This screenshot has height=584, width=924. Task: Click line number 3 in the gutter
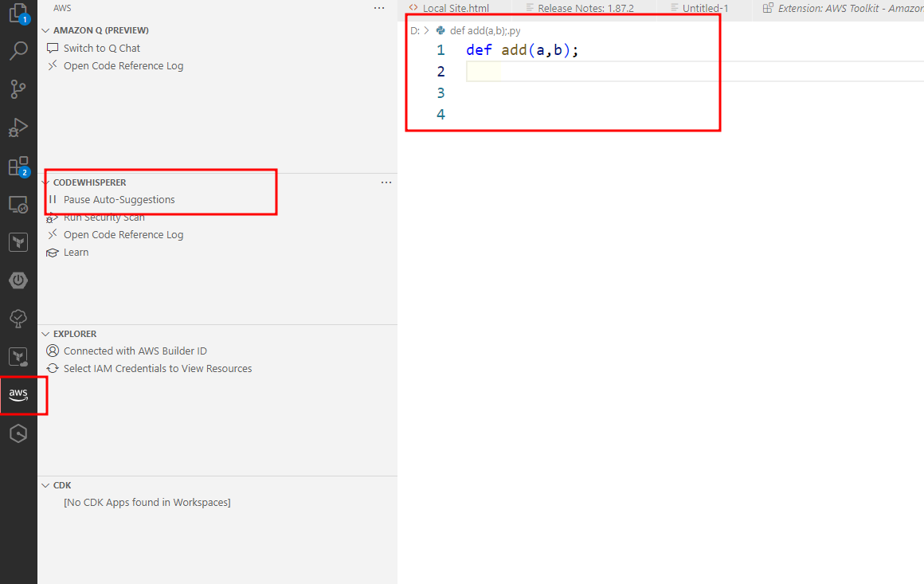click(x=440, y=93)
